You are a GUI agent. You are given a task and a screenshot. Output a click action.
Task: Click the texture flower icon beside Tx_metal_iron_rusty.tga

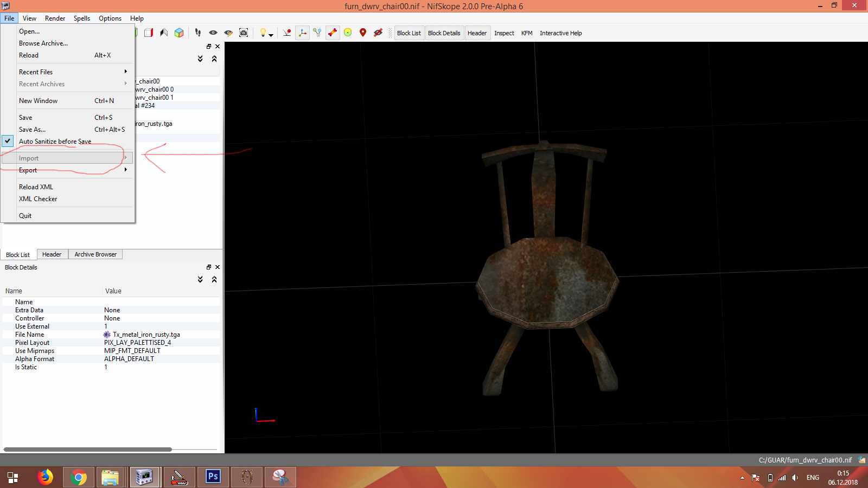(x=107, y=335)
